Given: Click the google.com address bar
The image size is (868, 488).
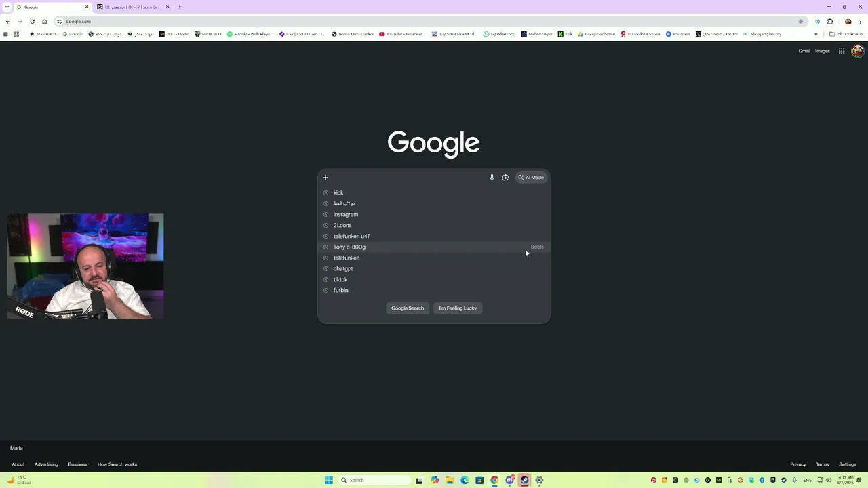Looking at the screenshot, I should tap(431, 22).
